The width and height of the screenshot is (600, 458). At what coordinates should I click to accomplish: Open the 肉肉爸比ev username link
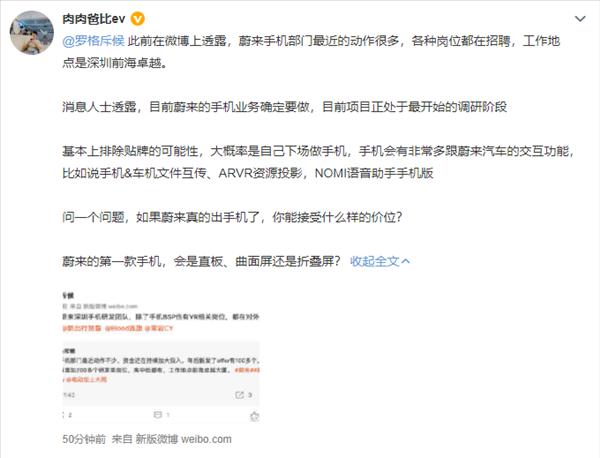[94, 19]
